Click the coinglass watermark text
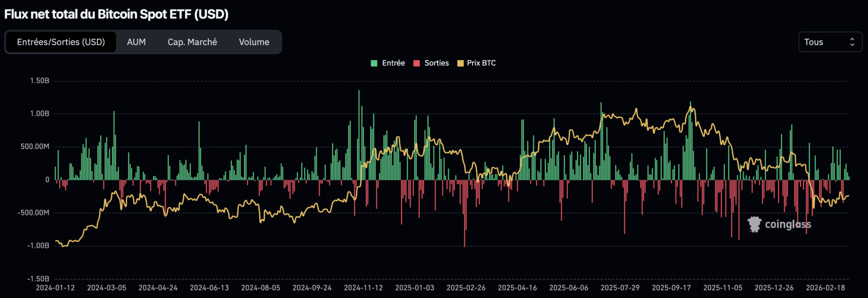Image resolution: width=868 pixels, height=298 pixels. [788, 224]
